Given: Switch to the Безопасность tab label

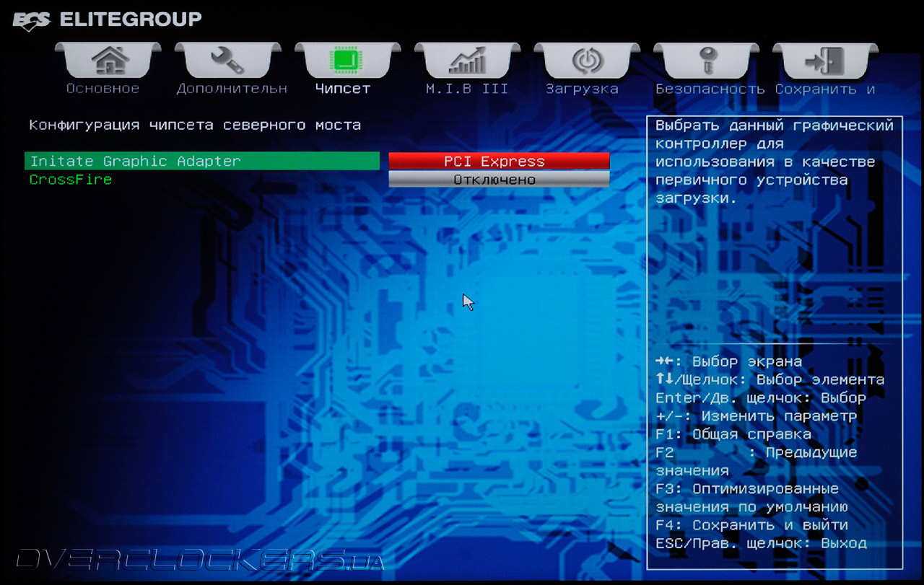Looking at the screenshot, I should (710, 89).
